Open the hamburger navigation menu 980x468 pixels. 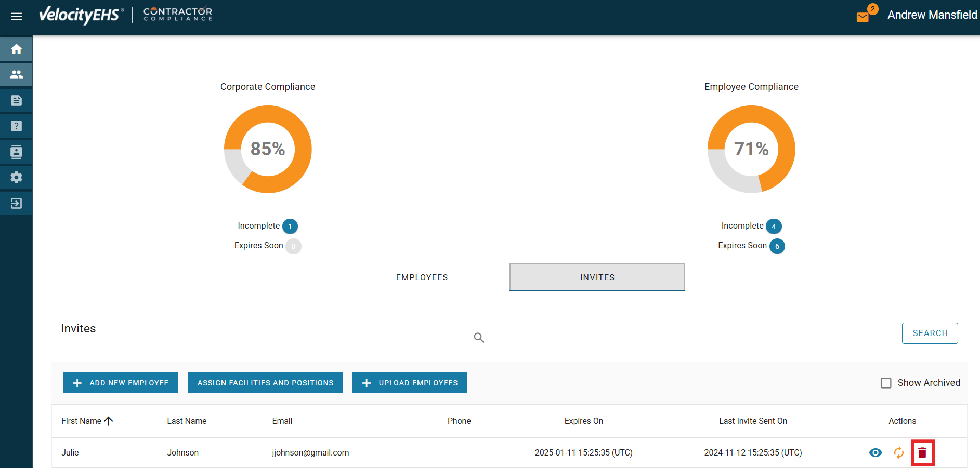coord(16,16)
